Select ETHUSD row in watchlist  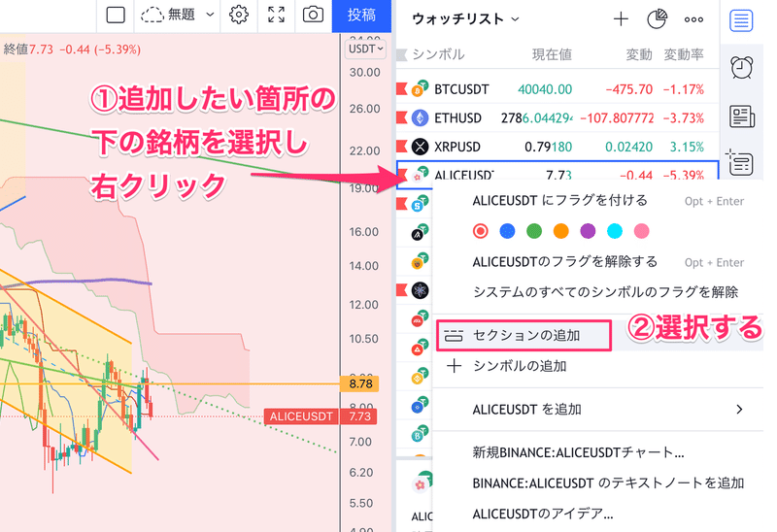click(x=557, y=117)
